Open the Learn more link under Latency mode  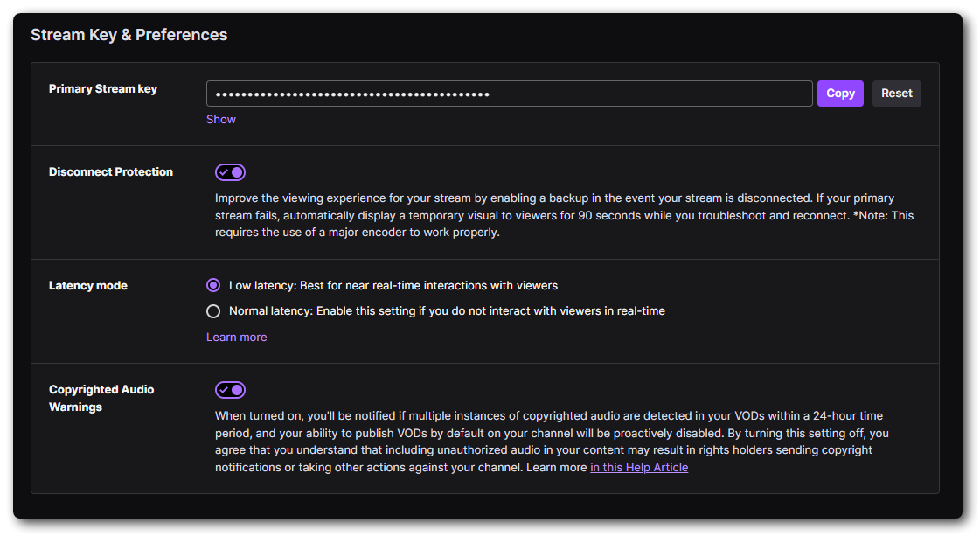coord(236,337)
